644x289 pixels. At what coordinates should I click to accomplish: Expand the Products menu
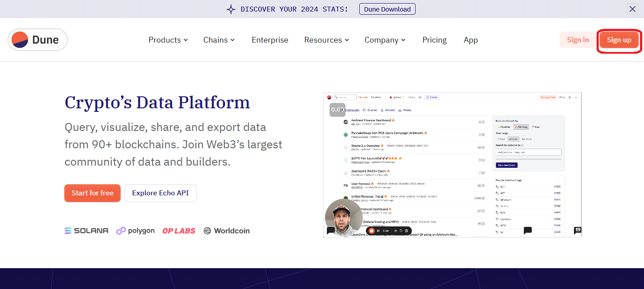(168, 40)
